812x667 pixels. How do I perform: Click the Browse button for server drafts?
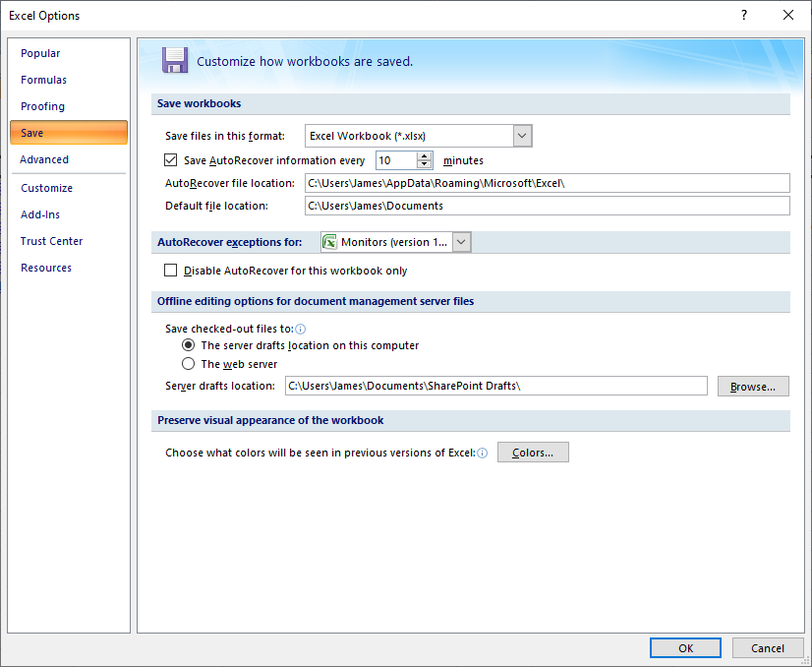click(753, 387)
